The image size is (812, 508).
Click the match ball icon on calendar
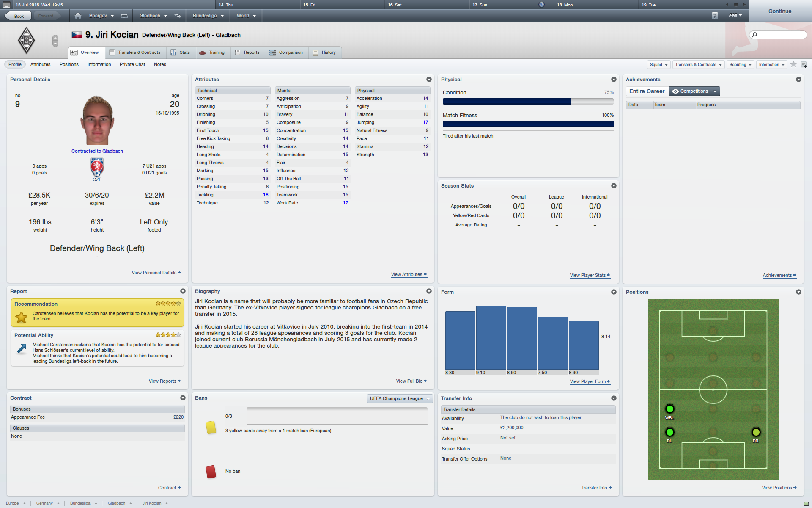pyautogui.click(x=541, y=4)
